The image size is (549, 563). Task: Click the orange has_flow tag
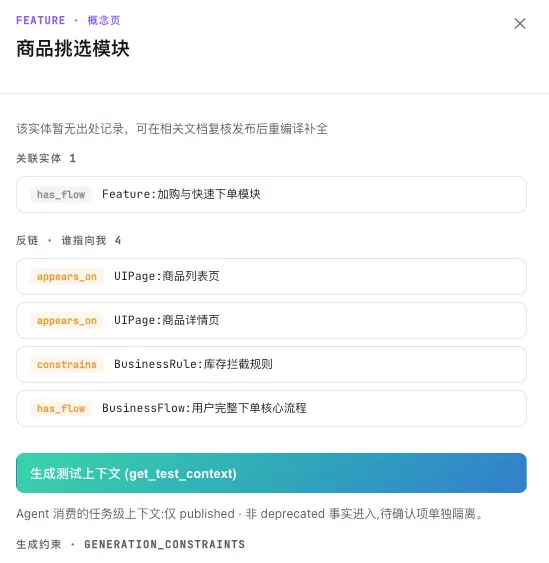point(61,409)
